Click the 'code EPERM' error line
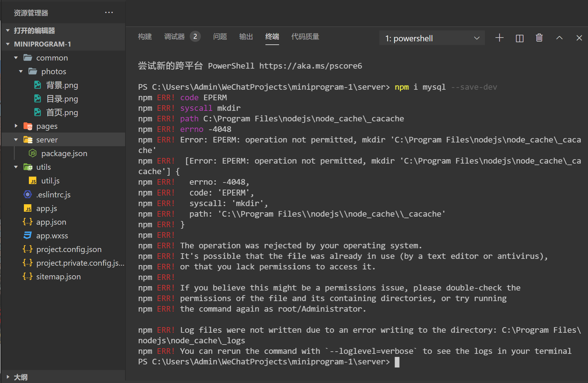 [x=183, y=97]
